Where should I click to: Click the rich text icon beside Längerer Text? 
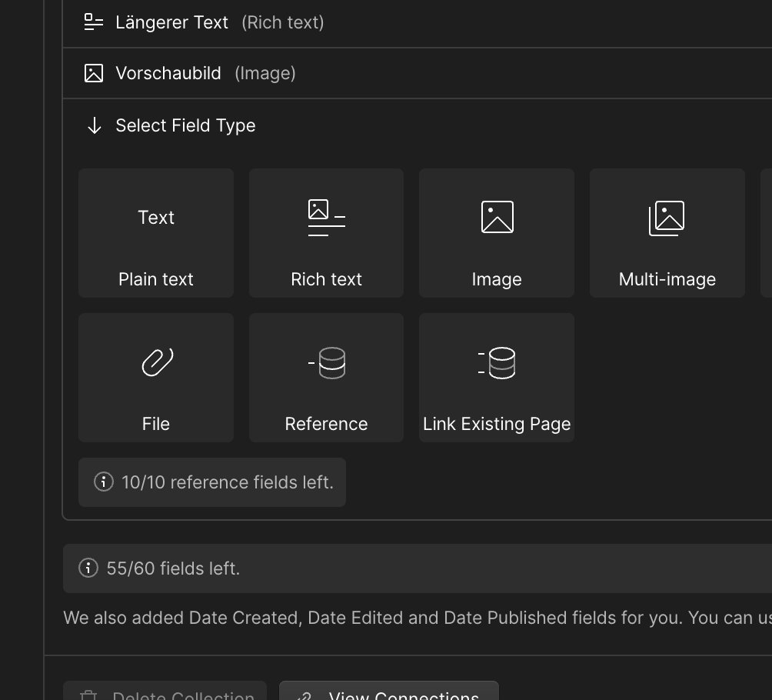(94, 22)
